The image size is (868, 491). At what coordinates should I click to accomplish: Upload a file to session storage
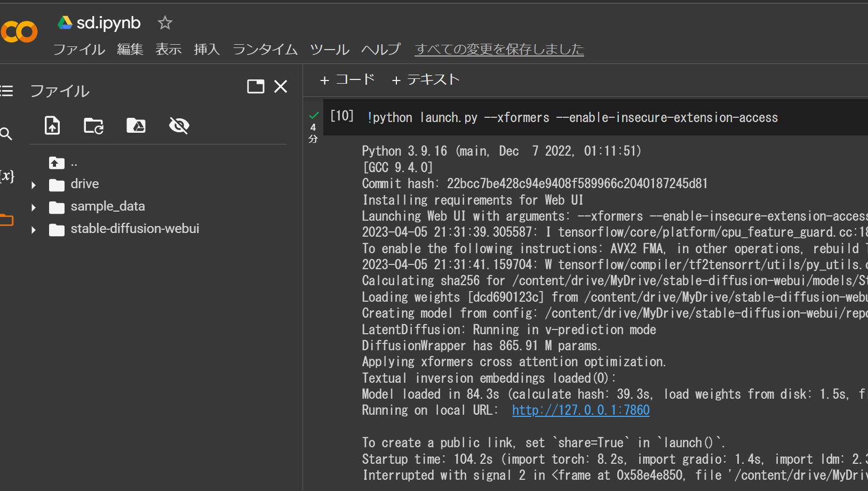pos(52,125)
